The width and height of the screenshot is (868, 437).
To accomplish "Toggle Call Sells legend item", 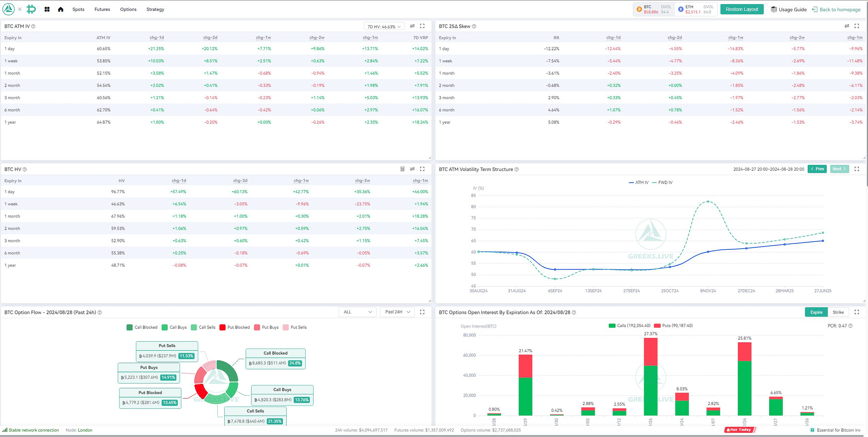I will click(x=203, y=327).
